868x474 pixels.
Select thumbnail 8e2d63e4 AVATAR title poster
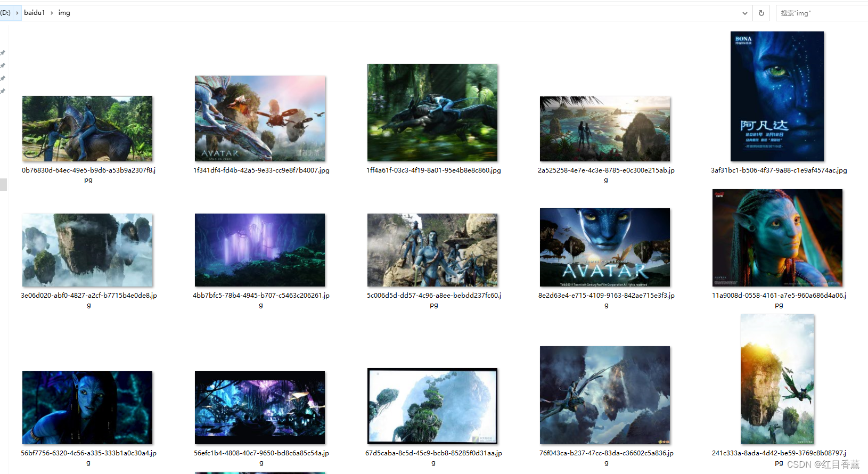pos(605,247)
